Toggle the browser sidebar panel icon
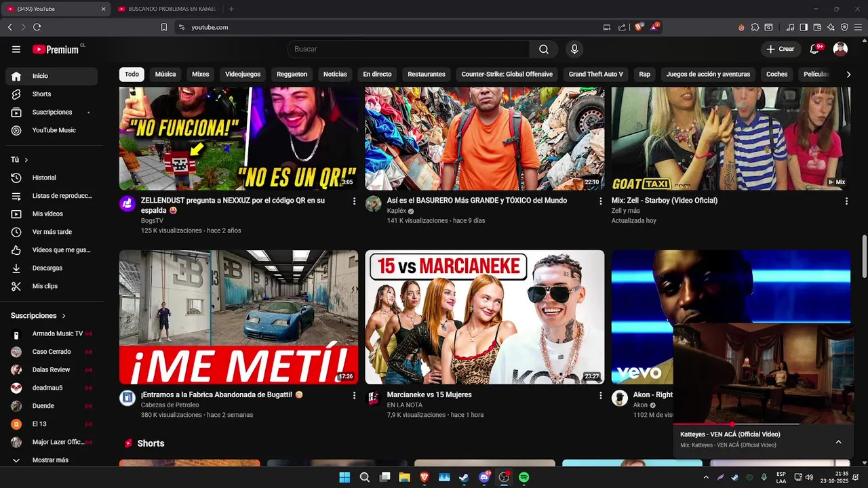Image resolution: width=868 pixels, height=488 pixels. (x=804, y=27)
